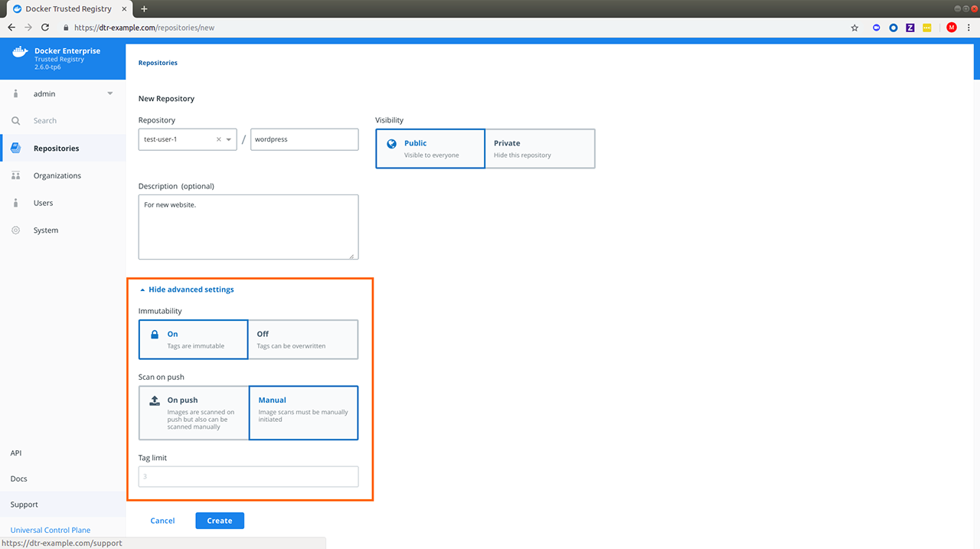Click the Description (optional) label
The height and width of the screenshot is (549, 980).
pyautogui.click(x=176, y=186)
